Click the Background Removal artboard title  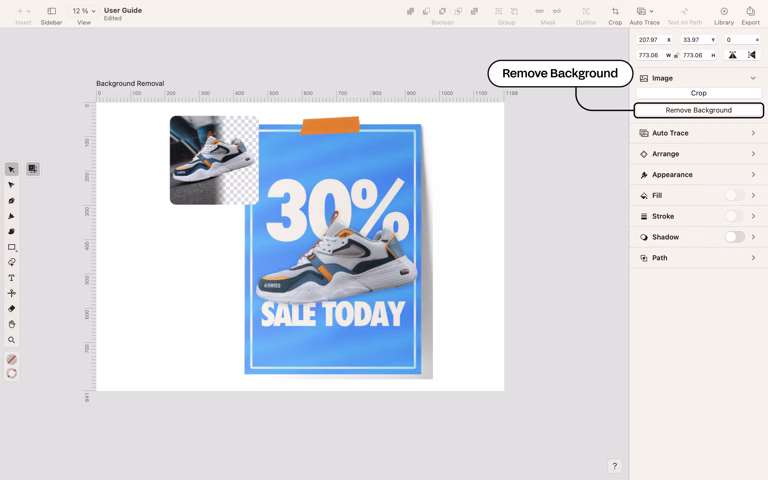130,83
